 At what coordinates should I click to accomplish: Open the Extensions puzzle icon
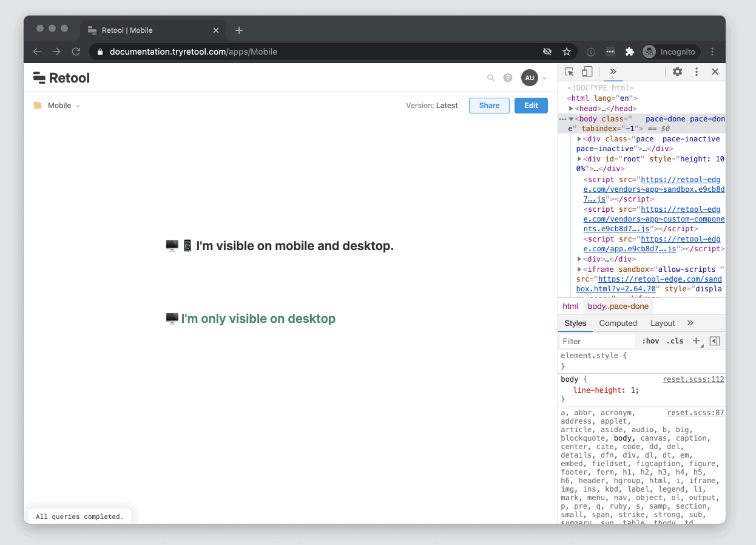(x=630, y=52)
